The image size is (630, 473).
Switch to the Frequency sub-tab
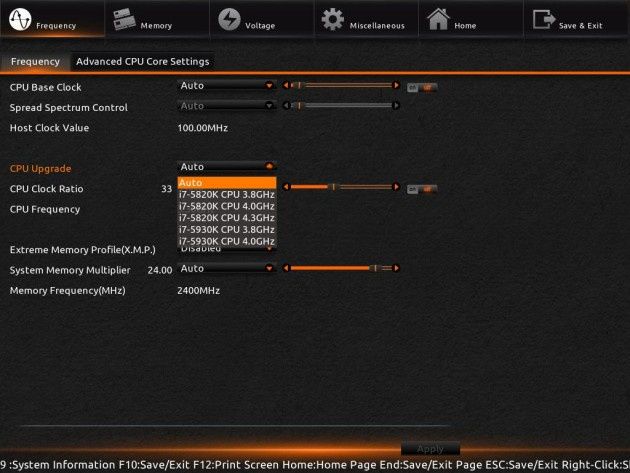(x=35, y=61)
